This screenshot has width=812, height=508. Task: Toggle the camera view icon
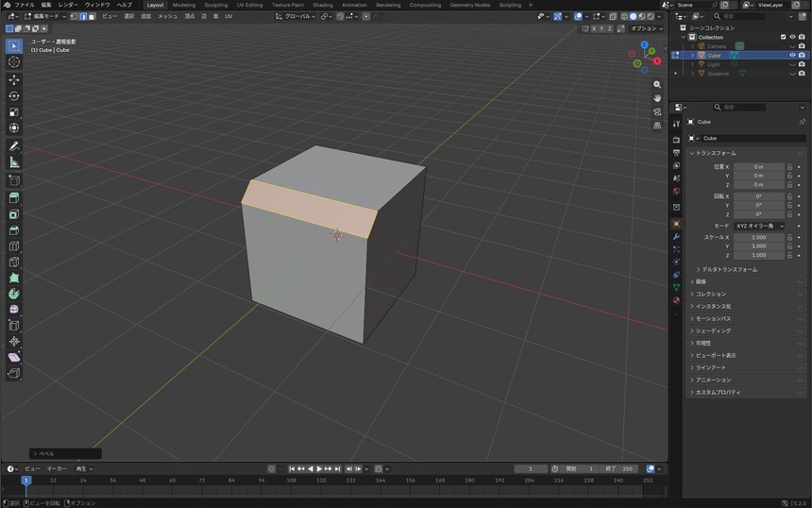point(657,111)
